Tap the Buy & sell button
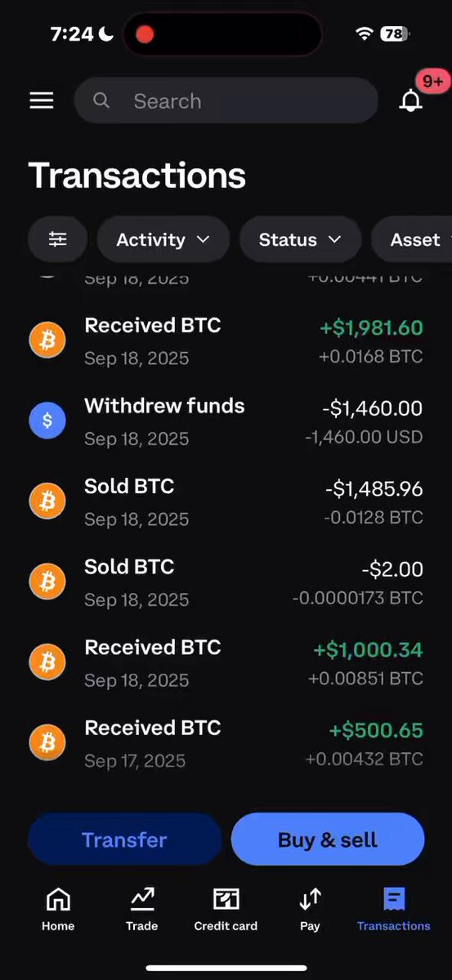Viewport: 452px width, 980px height. tap(328, 840)
